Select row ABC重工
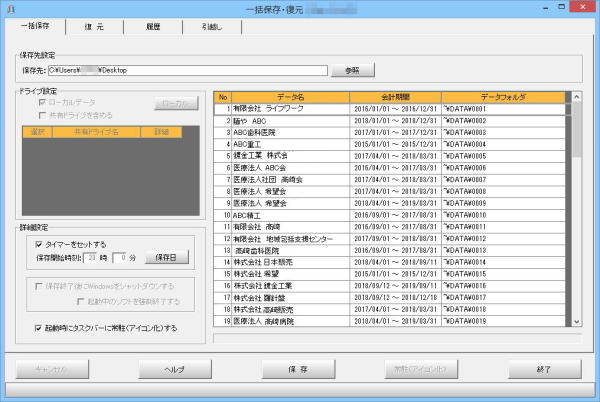 [x=390, y=145]
